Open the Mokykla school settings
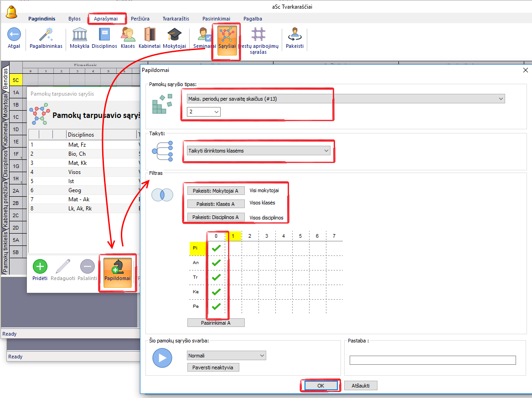The width and height of the screenshot is (532, 398). (x=80, y=35)
